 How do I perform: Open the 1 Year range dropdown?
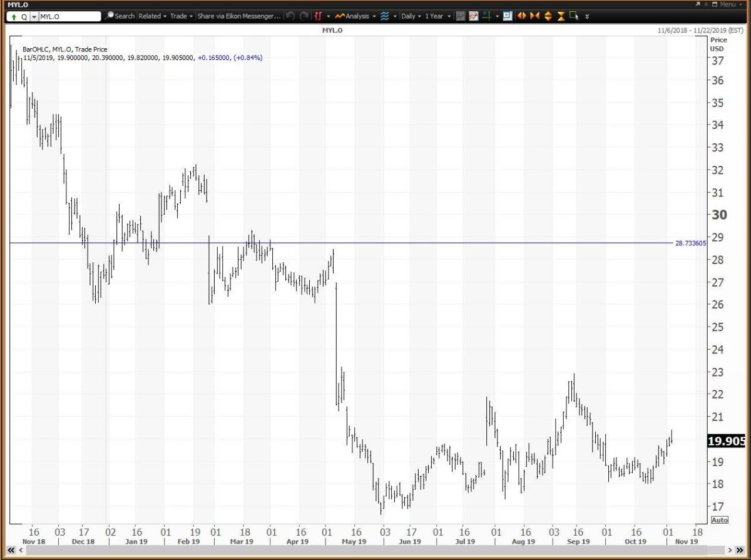pos(437,16)
